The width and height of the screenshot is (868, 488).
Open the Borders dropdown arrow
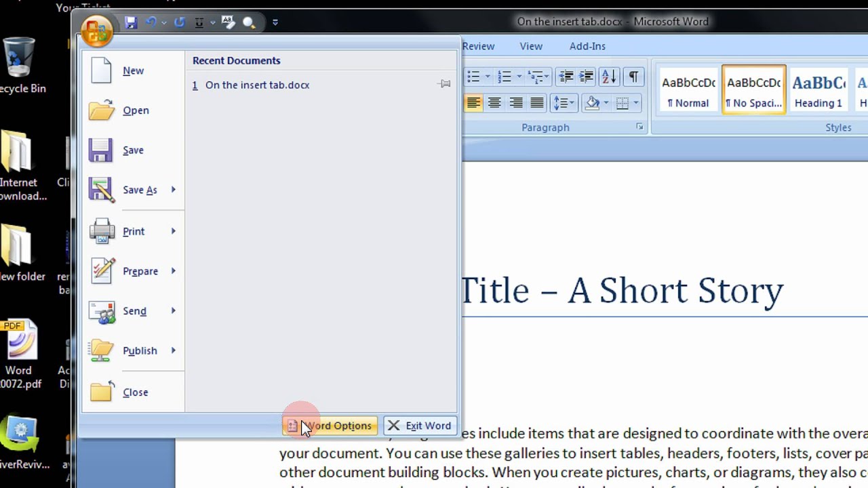(637, 103)
